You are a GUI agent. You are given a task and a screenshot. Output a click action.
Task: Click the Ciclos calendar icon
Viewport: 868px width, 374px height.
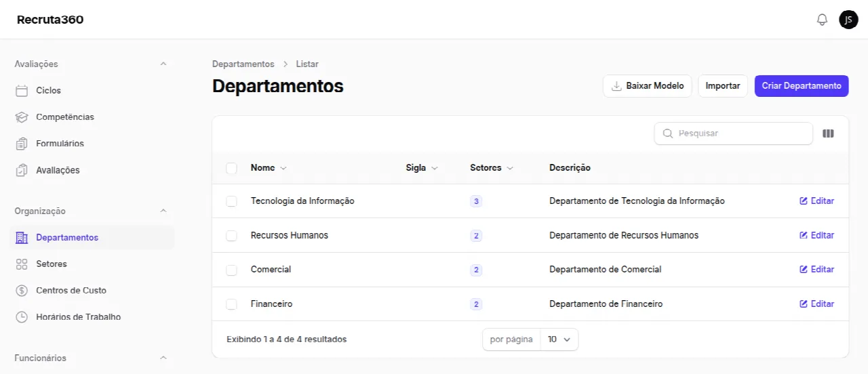22,91
